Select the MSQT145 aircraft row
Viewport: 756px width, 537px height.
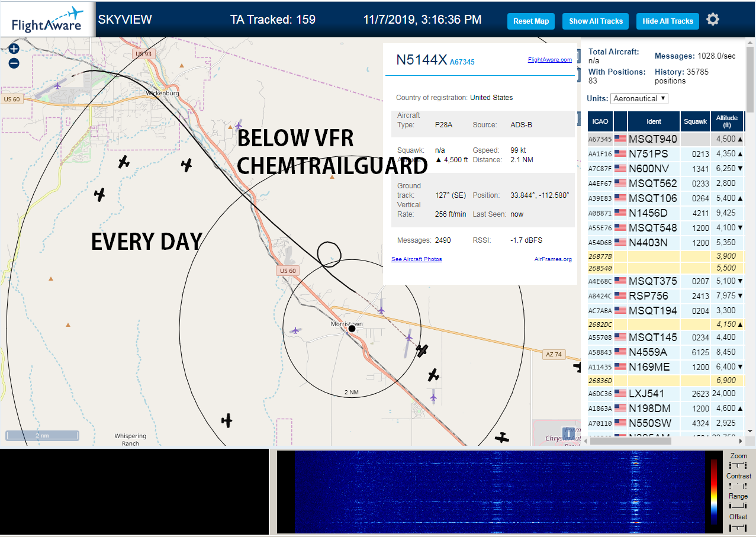[x=665, y=337]
